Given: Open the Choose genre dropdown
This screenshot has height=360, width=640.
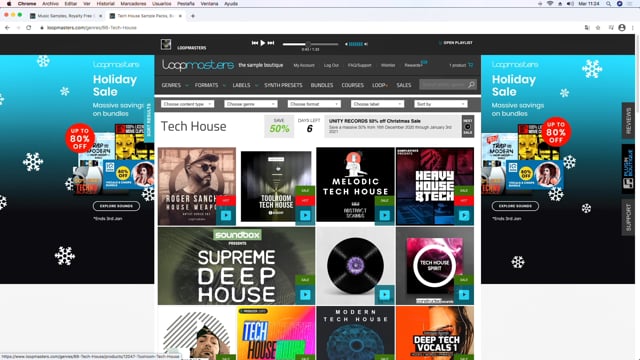Looking at the screenshot, I should click(251, 104).
